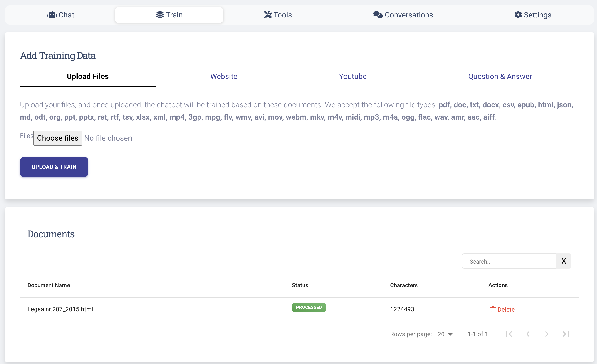Image resolution: width=597 pixels, height=364 pixels.
Task: Open the Settings tab
Action: tap(533, 15)
